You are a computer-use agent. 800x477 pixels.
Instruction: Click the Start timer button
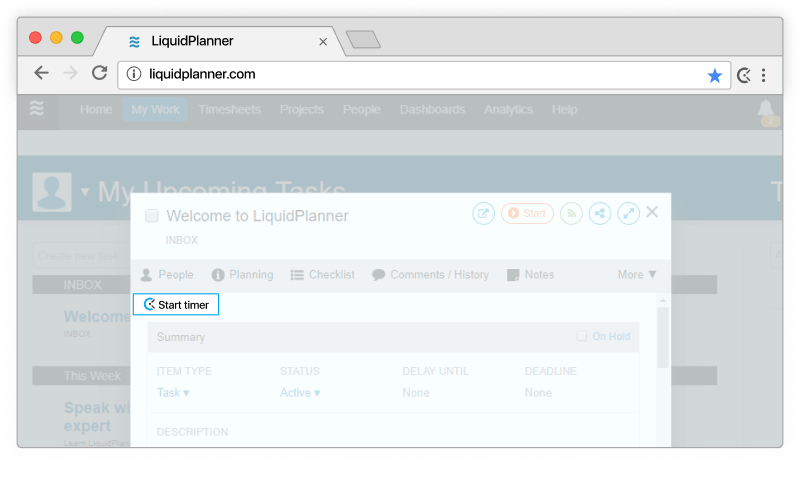click(x=176, y=305)
